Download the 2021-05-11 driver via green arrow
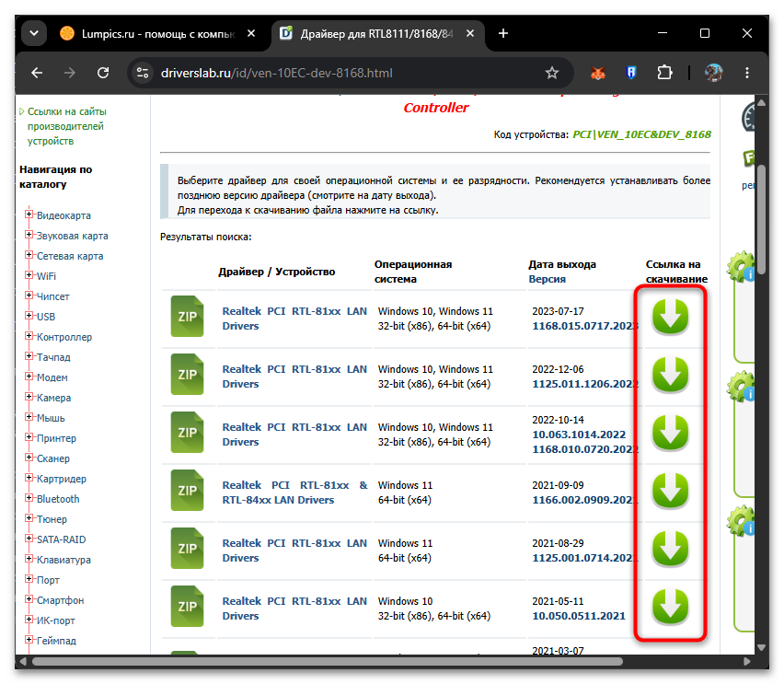The width and height of the screenshot is (784, 684). [x=670, y=607]
